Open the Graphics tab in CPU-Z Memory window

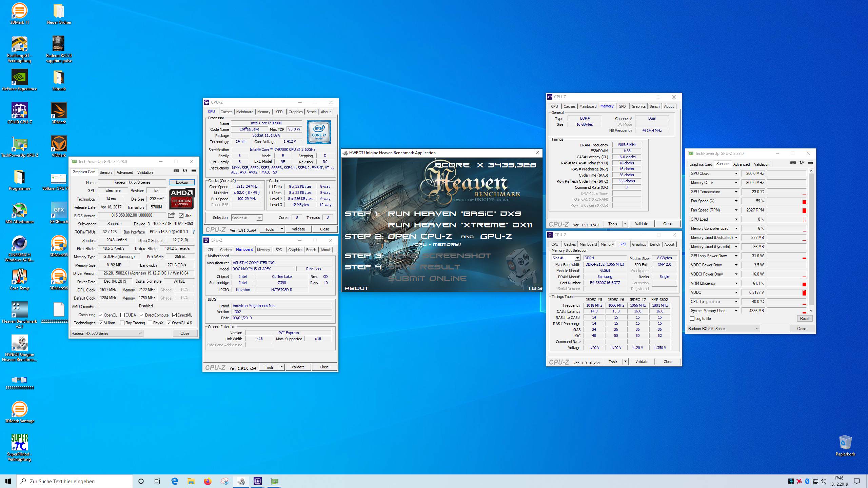(x=638, y=106)
